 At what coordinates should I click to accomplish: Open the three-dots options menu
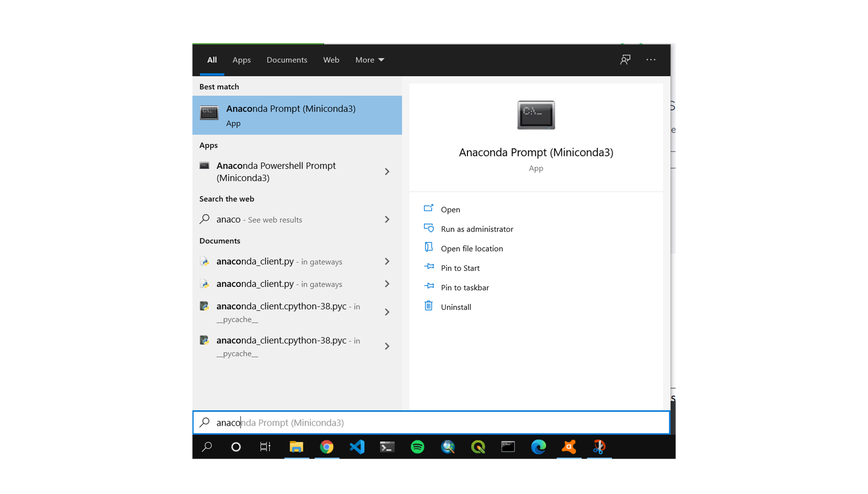[x=651, y=60]
